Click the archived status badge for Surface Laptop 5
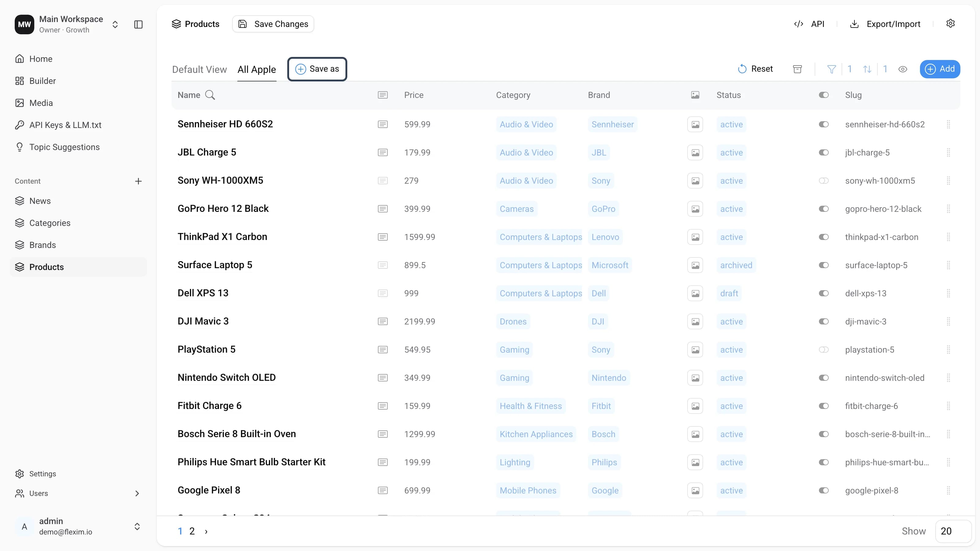This screenshot has height=551, width=980. (x=736, y=265)
